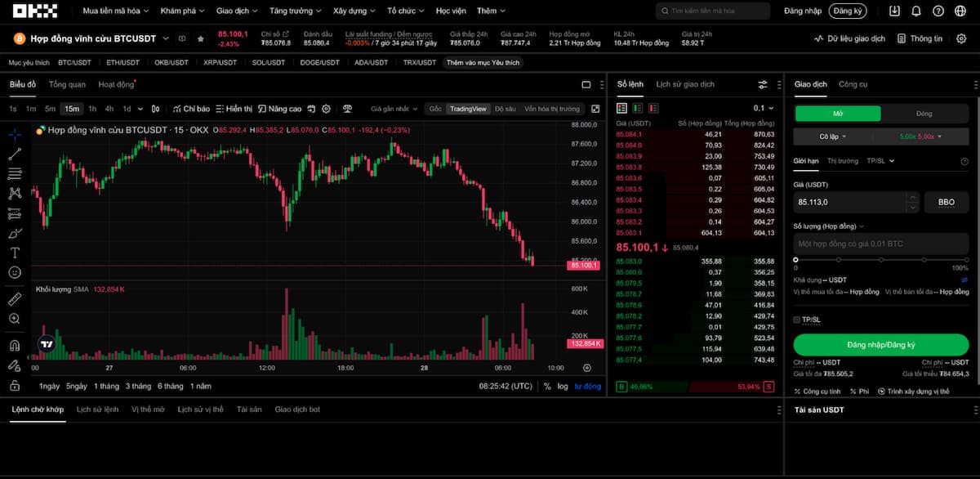Click the Giá (USDT) price input field
This screenshot has height=479, width=980.
pyautogui.click(x=849, y=202)
